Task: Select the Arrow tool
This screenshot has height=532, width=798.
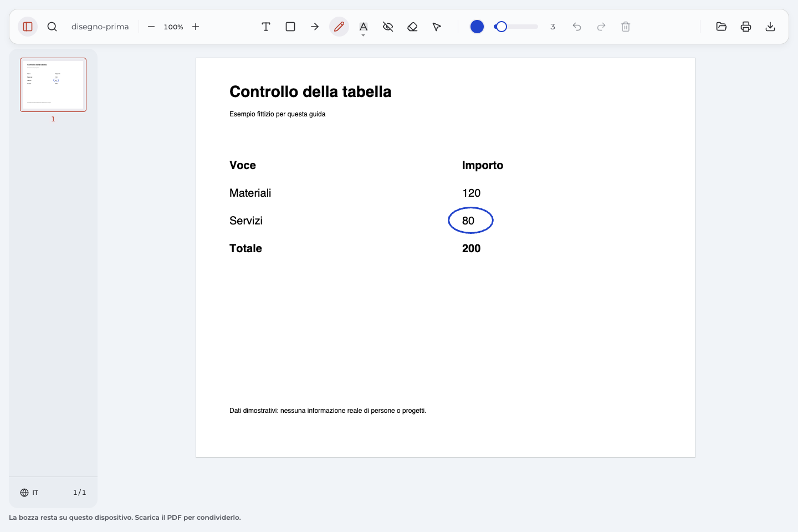Action: tap(315, 27)
